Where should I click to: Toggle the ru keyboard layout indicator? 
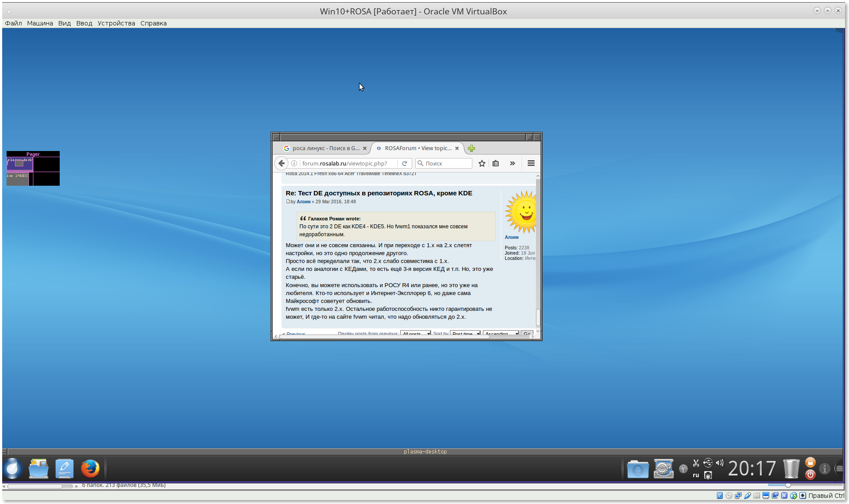tap(696, 475)
